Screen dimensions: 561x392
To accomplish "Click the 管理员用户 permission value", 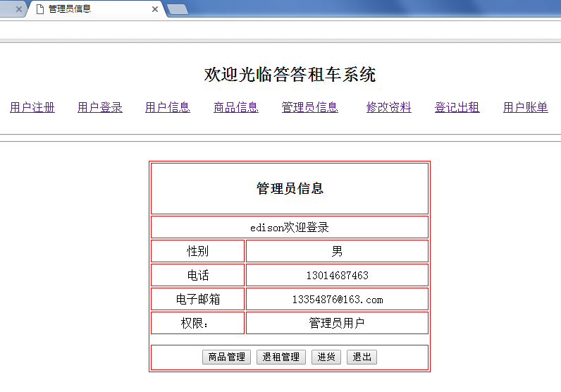I will pos(337,324).
